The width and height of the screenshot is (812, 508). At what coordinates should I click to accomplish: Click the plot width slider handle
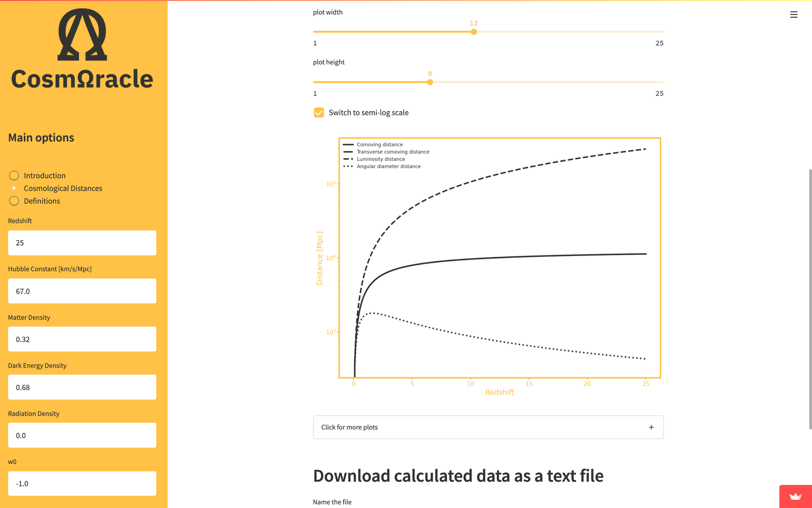pyautogui.click(x=474, y=32)
